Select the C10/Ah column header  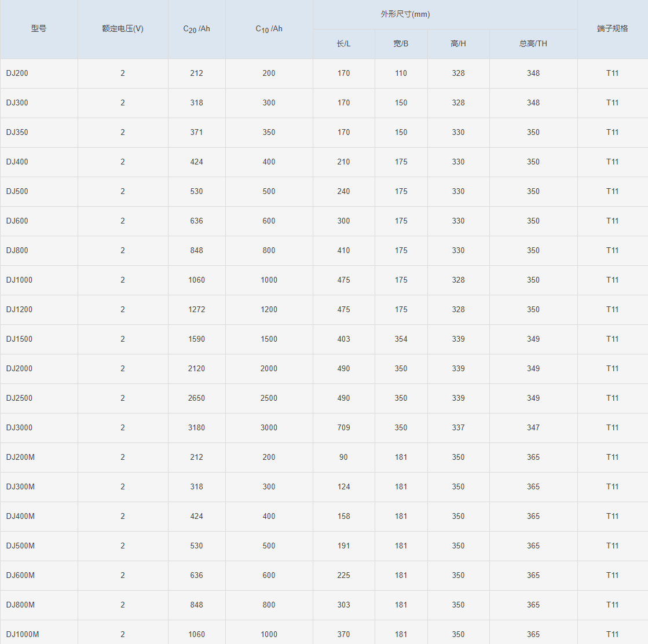pyautogui.click(x=269, y=29)
